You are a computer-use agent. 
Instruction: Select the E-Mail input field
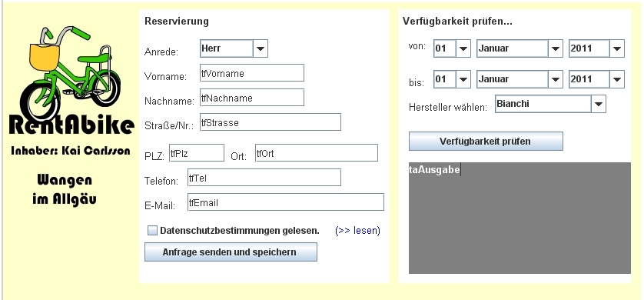(x=285, y=202)
